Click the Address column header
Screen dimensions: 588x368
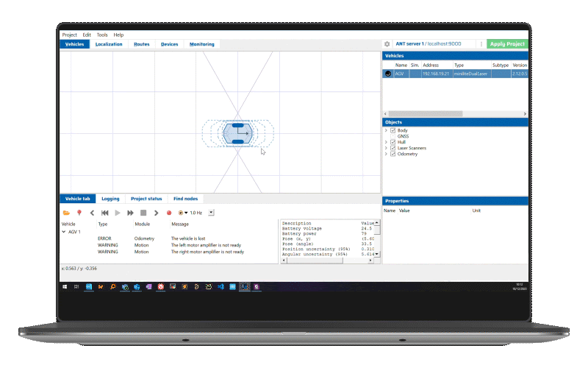click(x=437, y=66)
